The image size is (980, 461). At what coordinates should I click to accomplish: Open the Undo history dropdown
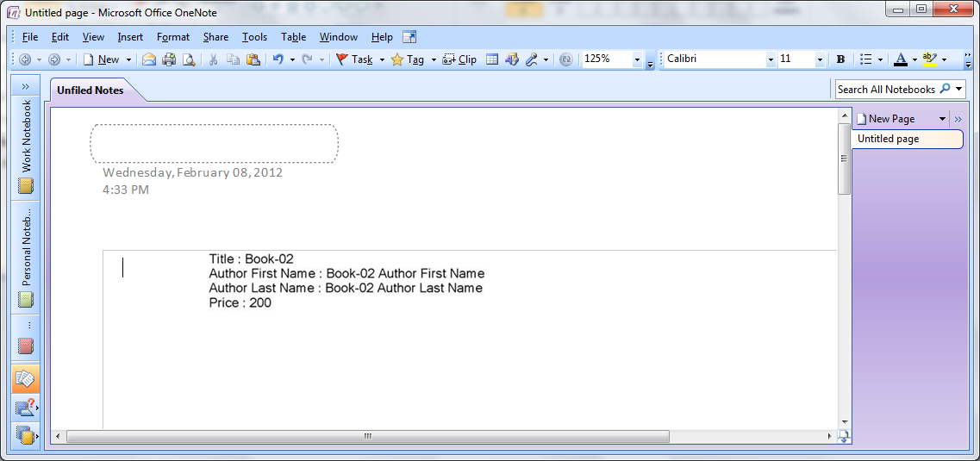(x=292, y=59)
